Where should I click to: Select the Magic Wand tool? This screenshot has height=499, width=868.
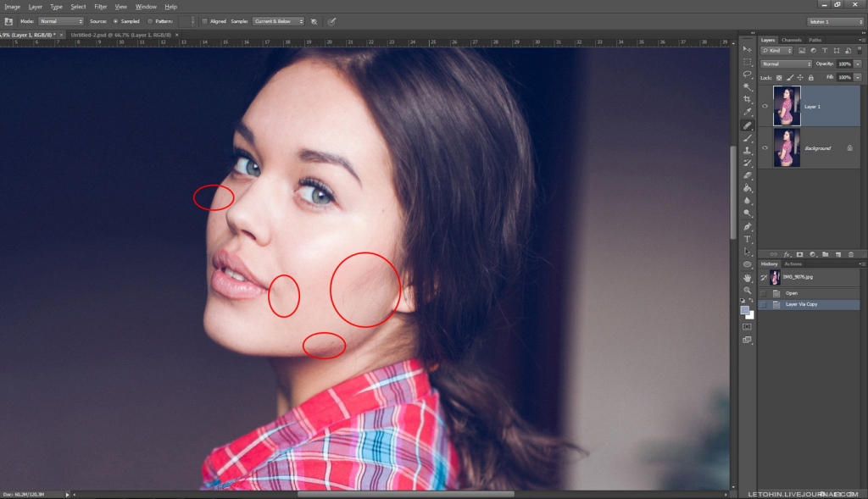pos(748,87)
